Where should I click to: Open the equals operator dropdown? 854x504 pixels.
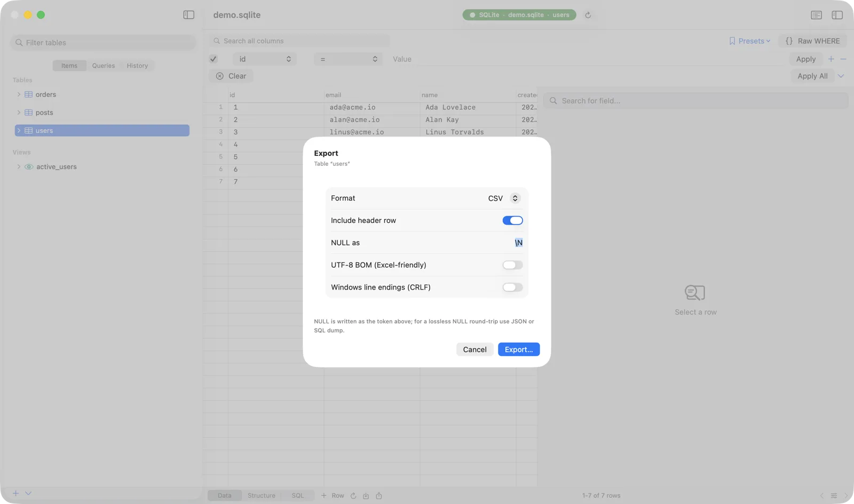tap(349, 59)
